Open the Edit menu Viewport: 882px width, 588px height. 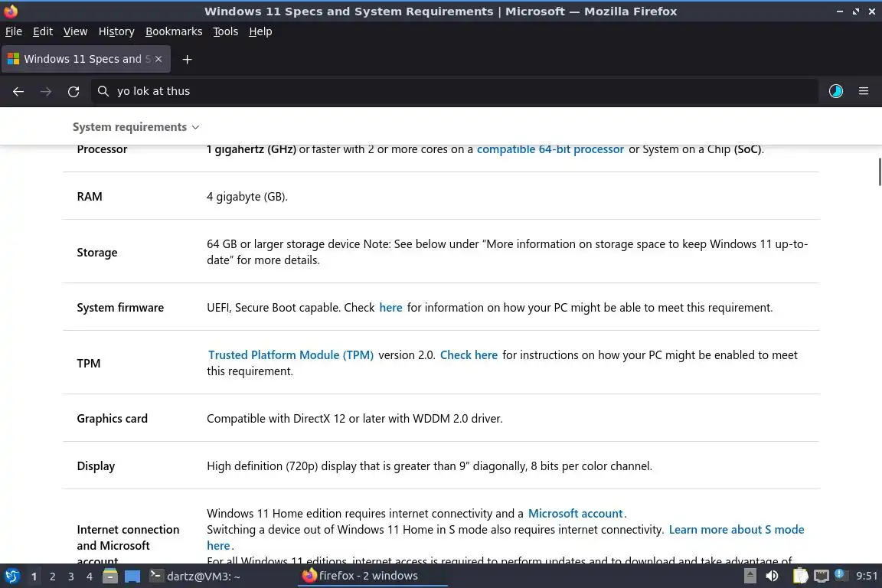tap(43, 31)
